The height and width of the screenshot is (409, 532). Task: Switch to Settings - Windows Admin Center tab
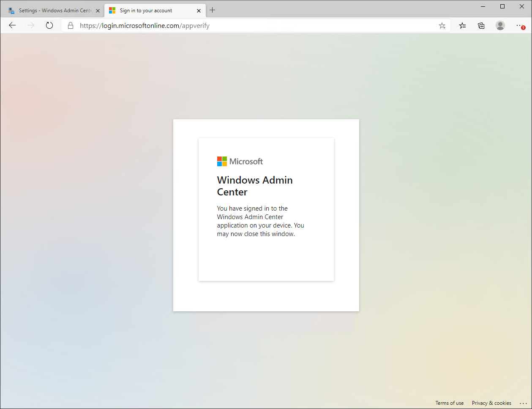click(54, 11)
